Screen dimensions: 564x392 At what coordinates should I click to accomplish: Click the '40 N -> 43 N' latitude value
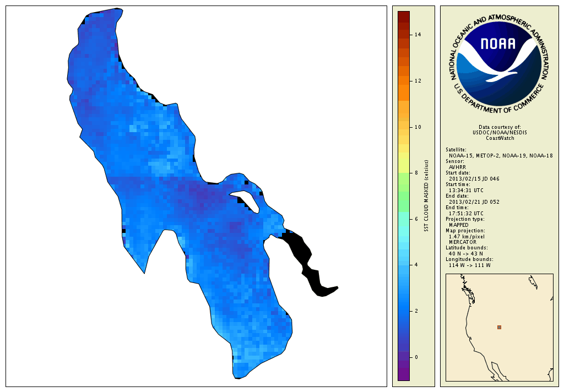point(466,254)
